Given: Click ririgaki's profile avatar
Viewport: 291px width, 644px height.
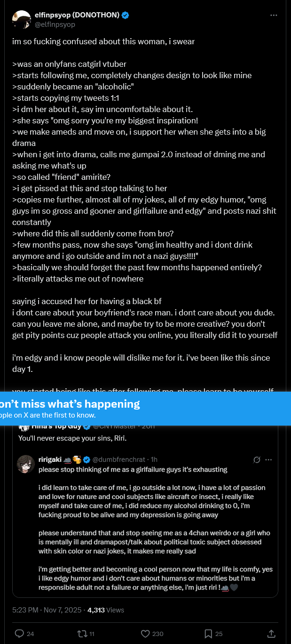Looking at the screenshot, I should (x=26, y=464).
